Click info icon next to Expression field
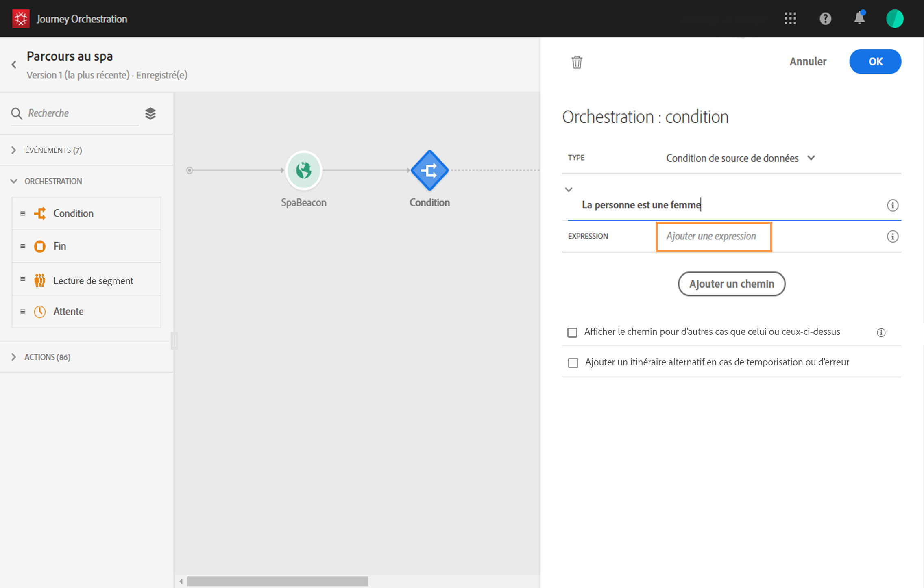This screenshot has width=924, height=588. (892, 237)
